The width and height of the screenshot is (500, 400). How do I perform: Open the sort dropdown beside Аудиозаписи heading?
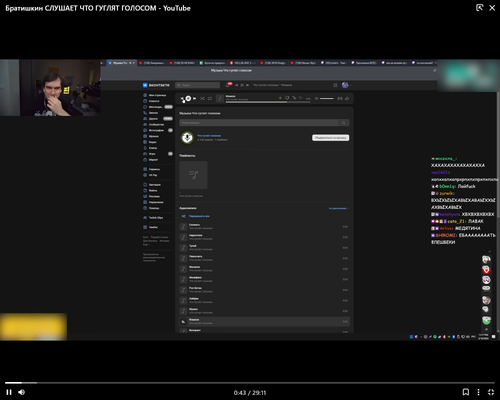(339, 208)
